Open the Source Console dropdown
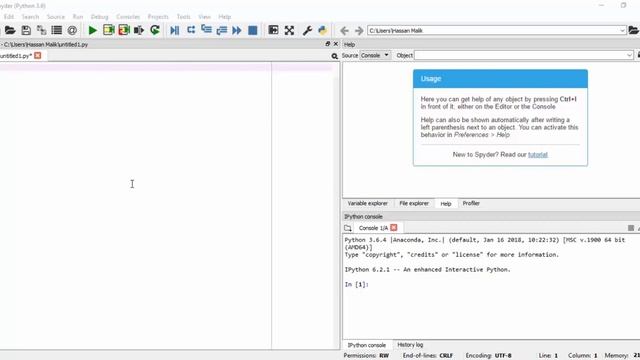The height and width of the screenshot is (360, 640). 375,55
